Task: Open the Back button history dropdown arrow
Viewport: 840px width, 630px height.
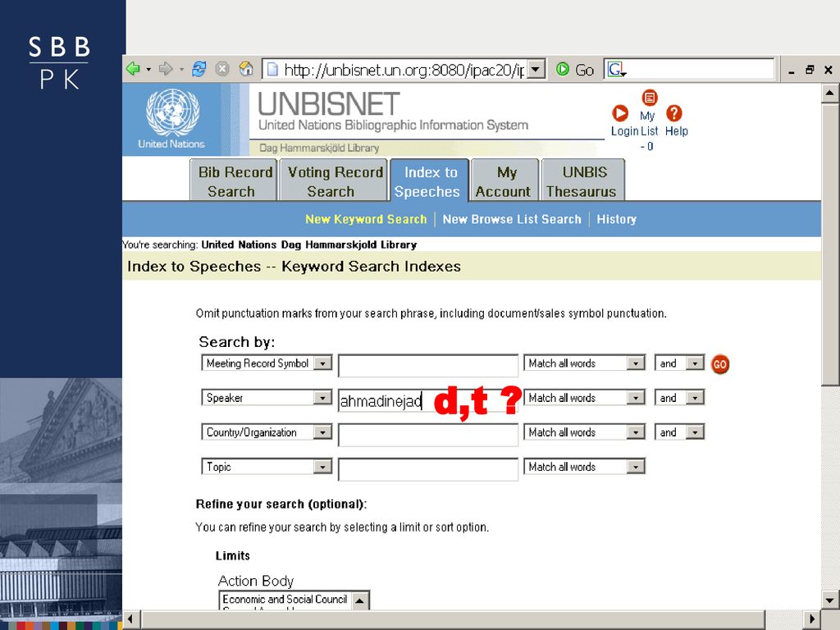Action: (148, 70)
